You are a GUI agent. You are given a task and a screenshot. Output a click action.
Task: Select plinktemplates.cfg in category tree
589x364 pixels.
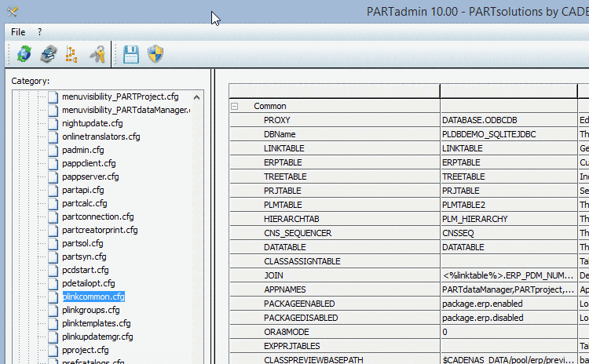coord(97,323)
